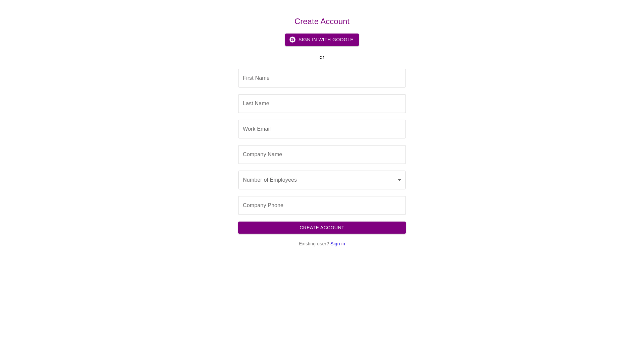Click the Create Account page heading
The image size is (644, 362).
point(322,21)
